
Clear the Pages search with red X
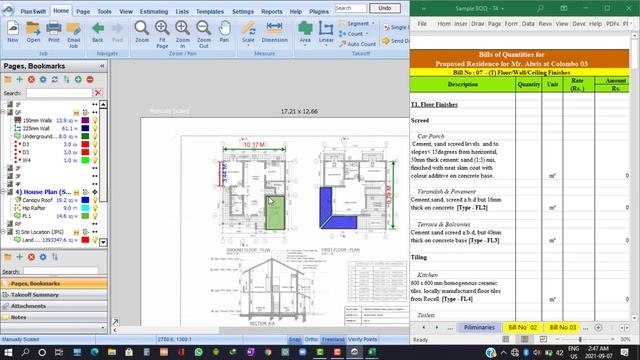pyautogui.click(x=98, y=93)
